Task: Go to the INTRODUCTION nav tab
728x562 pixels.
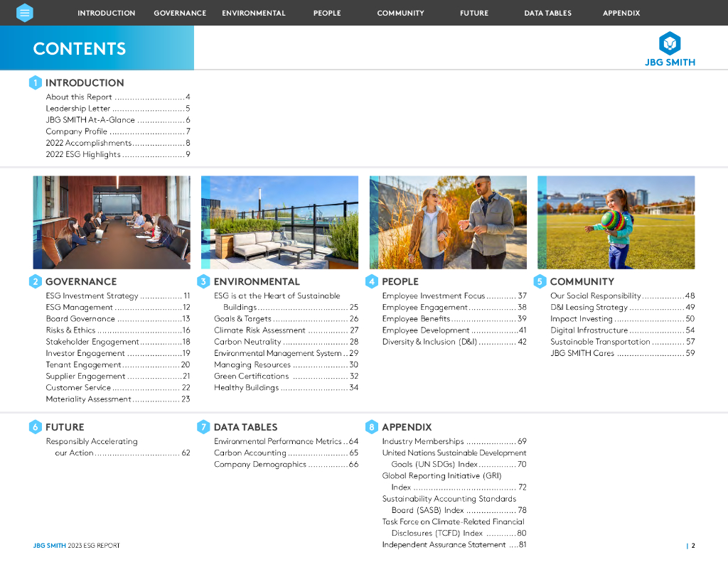Action: [x=107, y=13]
